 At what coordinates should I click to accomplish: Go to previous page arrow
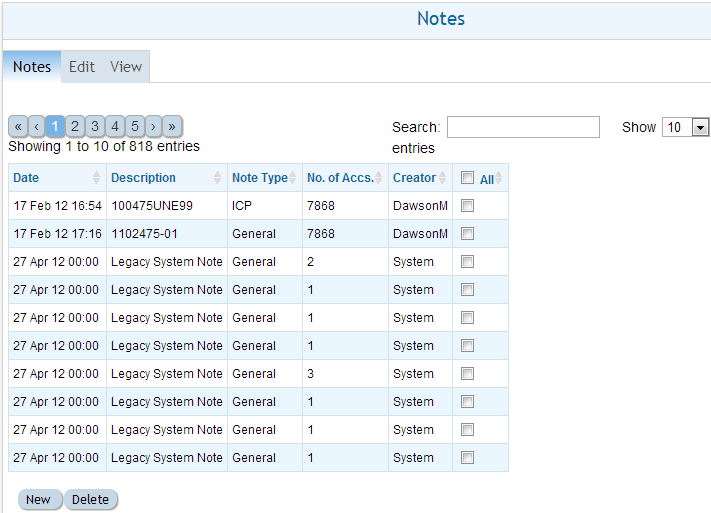[36, 127]
